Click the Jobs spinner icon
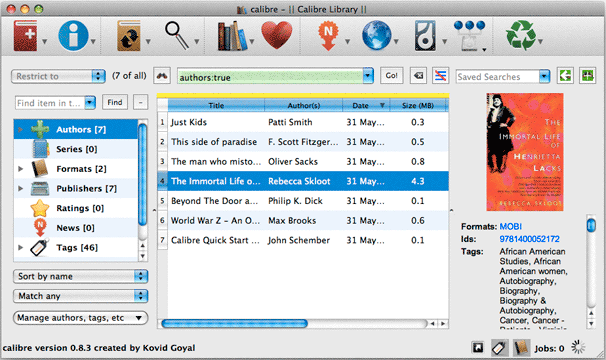606x360 pixels. 578,347
